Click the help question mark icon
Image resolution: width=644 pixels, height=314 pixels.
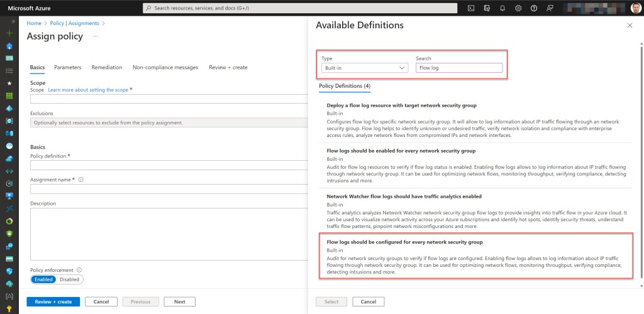534,8
